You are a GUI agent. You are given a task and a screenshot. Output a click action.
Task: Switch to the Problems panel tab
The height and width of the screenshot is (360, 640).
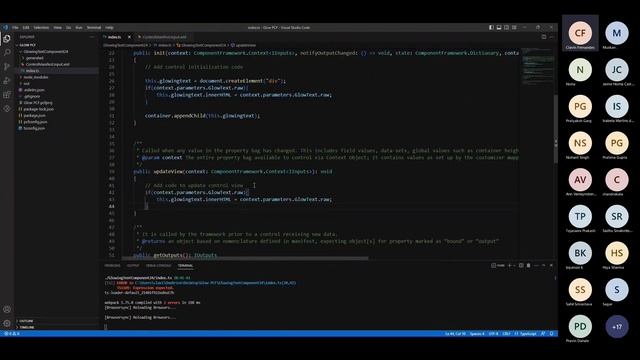point(112,265)
